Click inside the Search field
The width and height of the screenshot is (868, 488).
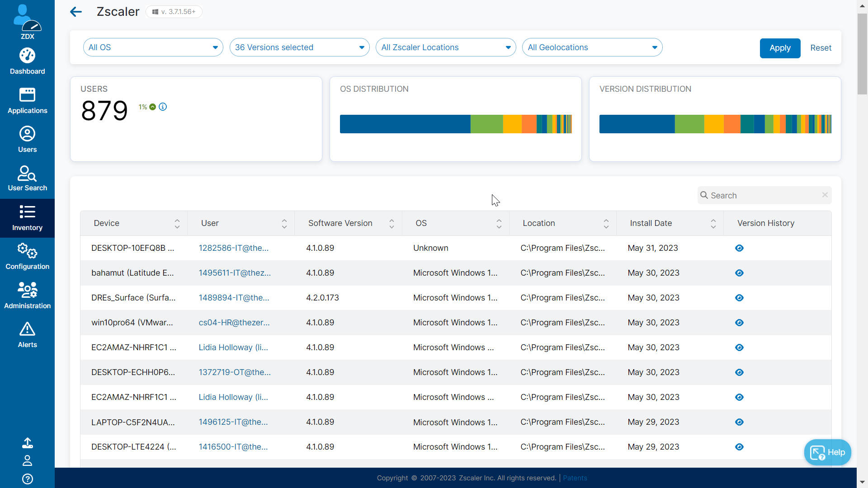[x=764, y=195]
